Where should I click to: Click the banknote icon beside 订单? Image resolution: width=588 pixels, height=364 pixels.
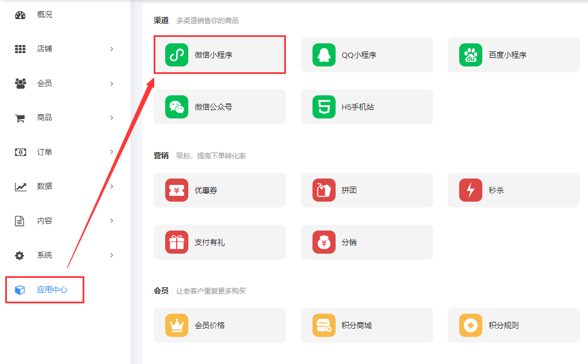tap(20, 152)
